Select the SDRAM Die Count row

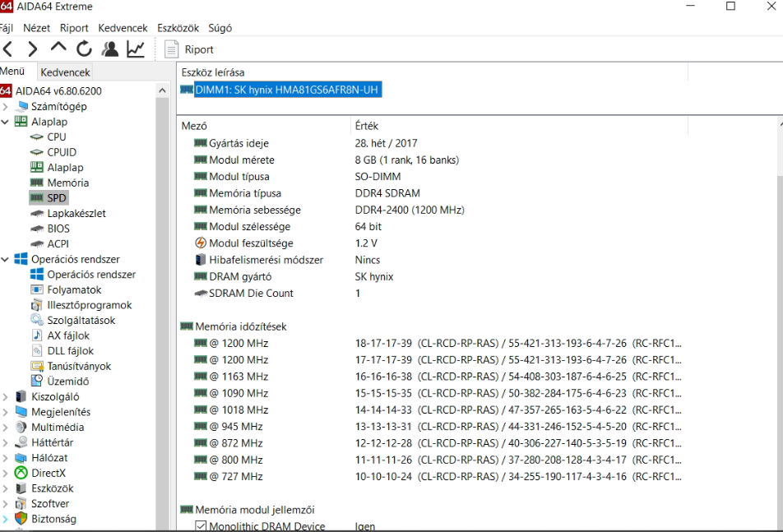276,294
